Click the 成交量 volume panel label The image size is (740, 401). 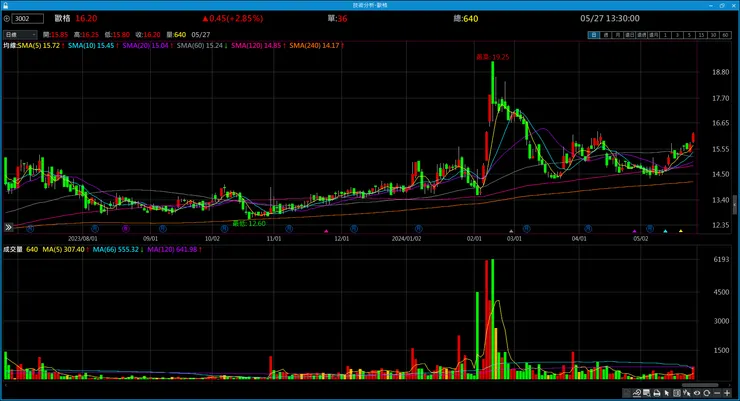pyautogui.click(x=13, y=250)
